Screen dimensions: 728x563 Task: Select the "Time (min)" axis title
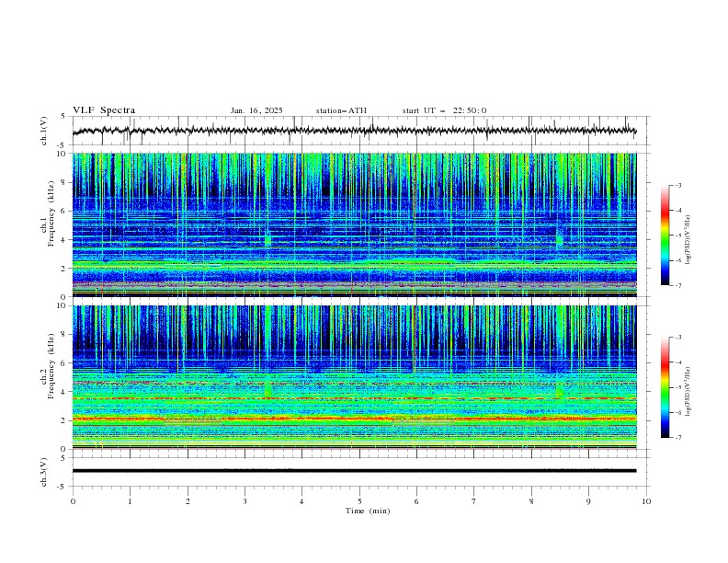pyautogui.click(x=368, y=511)
